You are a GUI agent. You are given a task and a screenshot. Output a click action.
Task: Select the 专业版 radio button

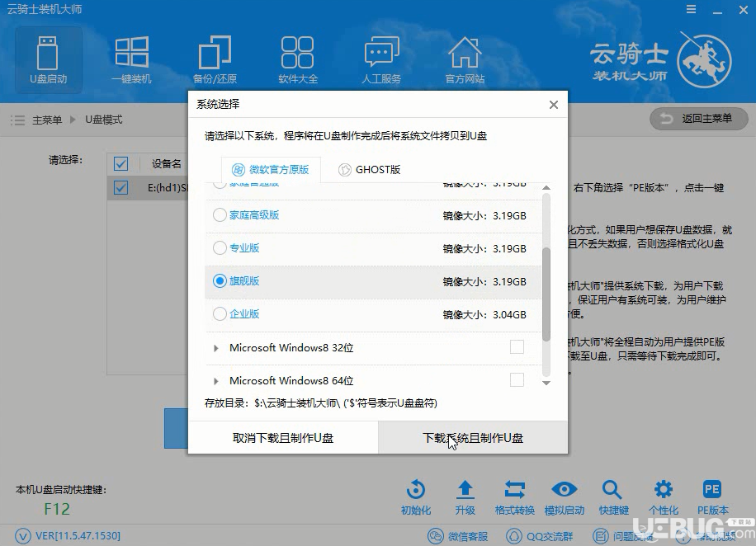pyautogui.click(x=220, y=247)
